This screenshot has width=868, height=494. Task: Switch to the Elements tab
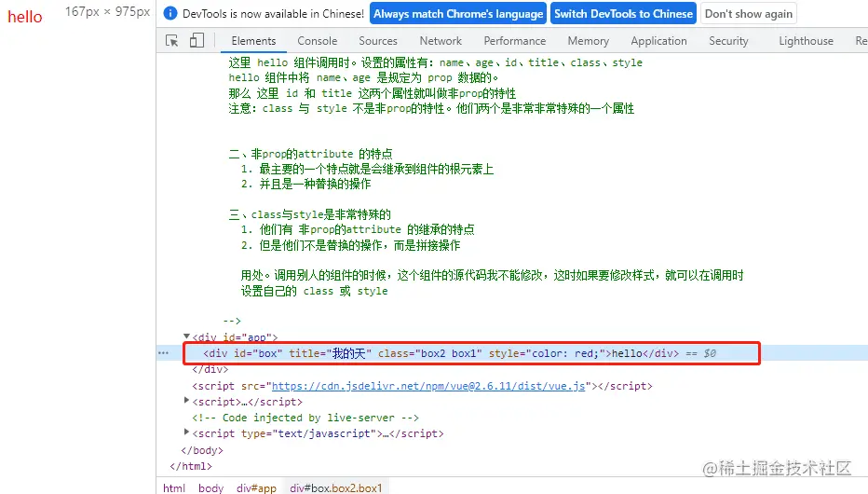[x=253, y=41]
